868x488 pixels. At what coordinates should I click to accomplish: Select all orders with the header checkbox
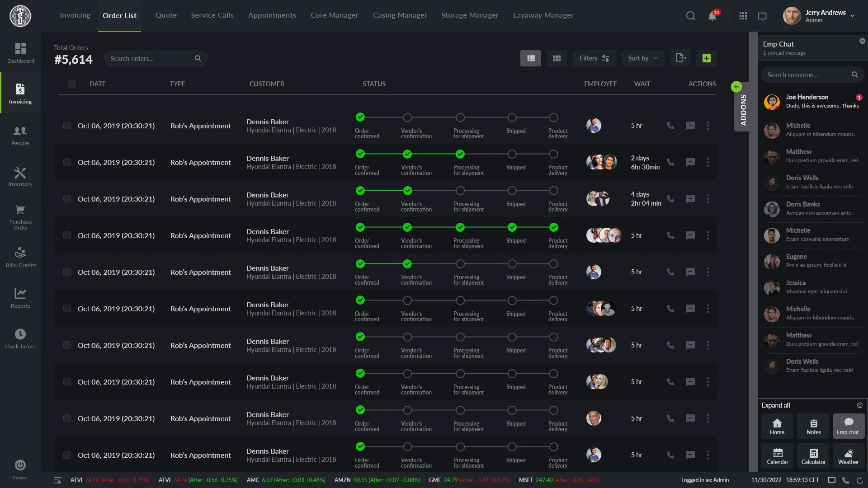point(71,84)
